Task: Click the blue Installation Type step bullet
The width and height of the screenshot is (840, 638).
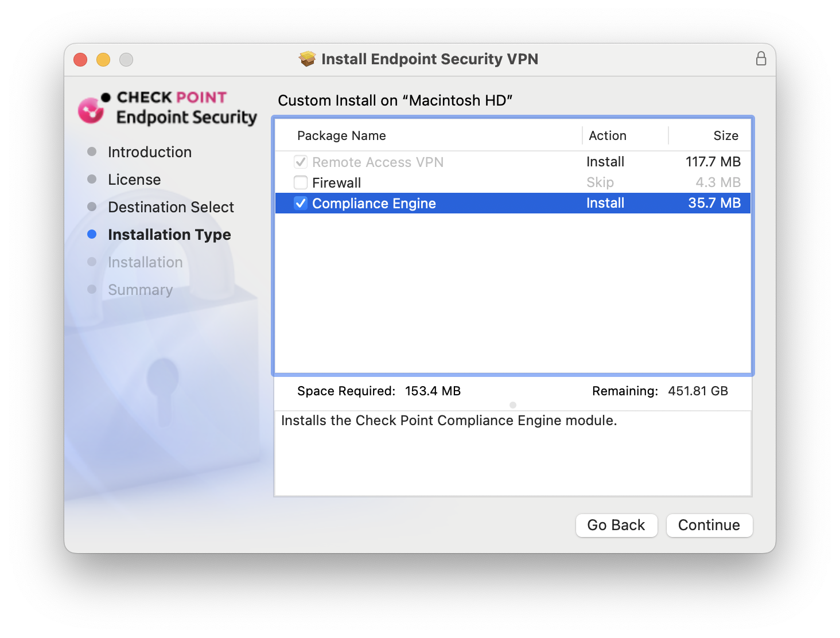Action: coord(92,234)
